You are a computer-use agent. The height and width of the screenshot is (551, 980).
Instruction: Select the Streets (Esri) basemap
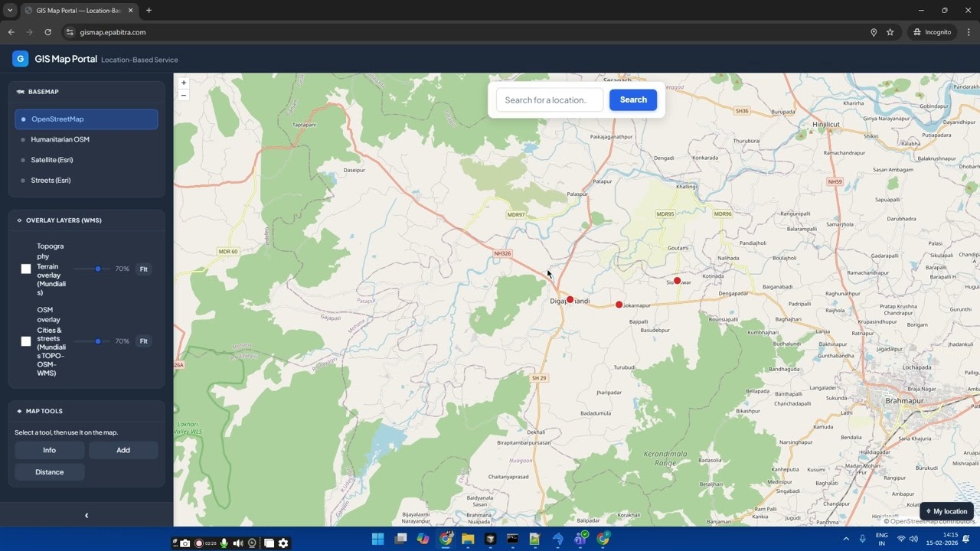click(87, 181)
